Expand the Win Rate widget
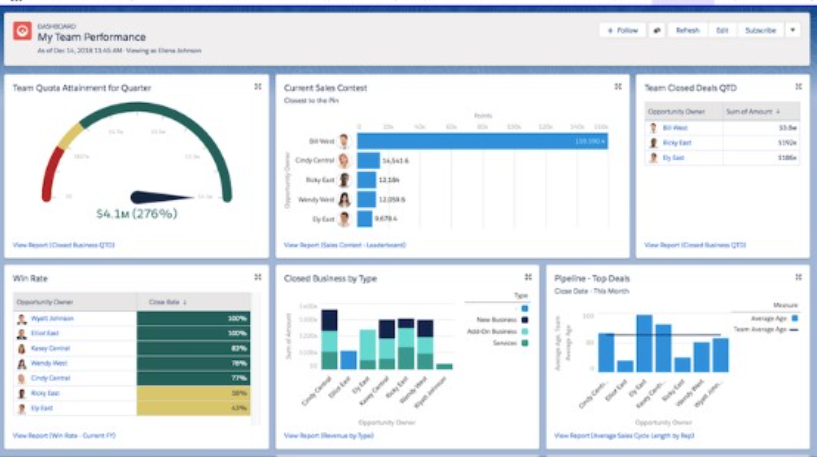Image resolution: width=817 pixels, height=457 pixels. [257, 277]
